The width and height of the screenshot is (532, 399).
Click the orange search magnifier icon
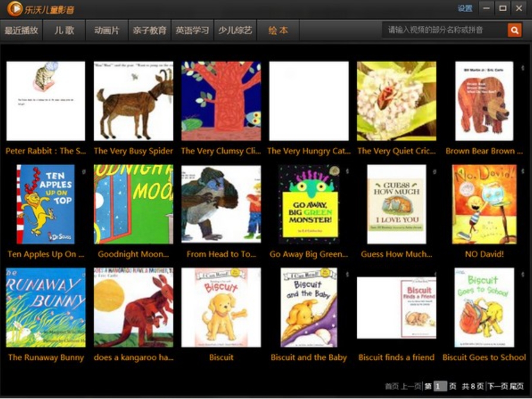(x=514, y=30)
